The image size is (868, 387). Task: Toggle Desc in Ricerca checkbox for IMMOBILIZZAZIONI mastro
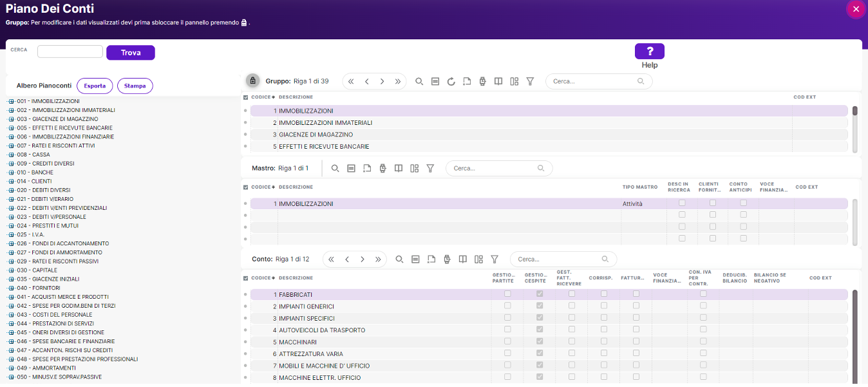pos(682,203)
